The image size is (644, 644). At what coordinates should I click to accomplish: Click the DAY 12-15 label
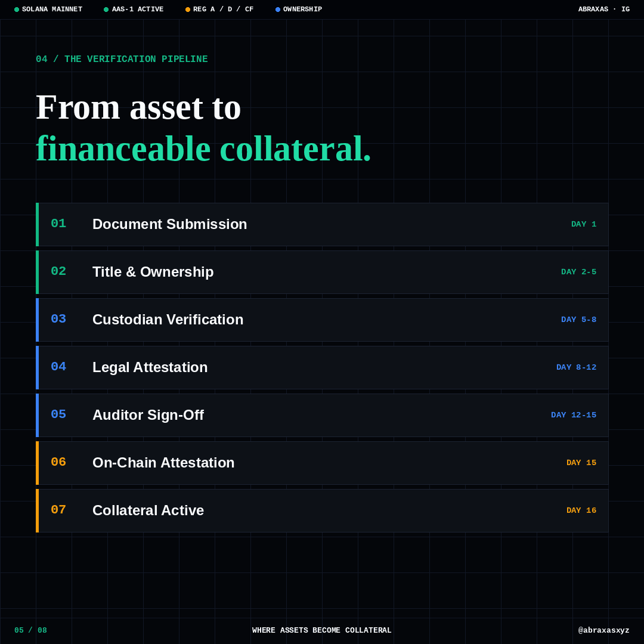pyautogui.click(x=574, y=415)
